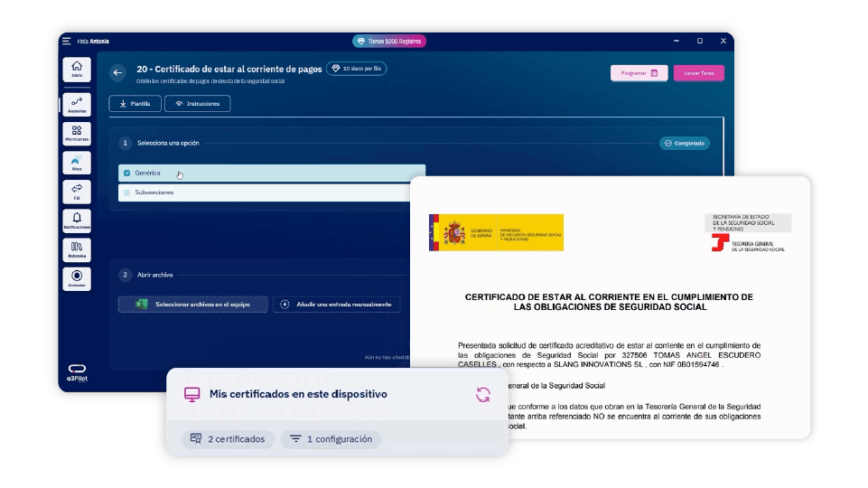Image resolution: width=868 pixels, height=488 pixels.
Task: Click step 1 Selecciona una opción heading
Action: tap(168, 143)
